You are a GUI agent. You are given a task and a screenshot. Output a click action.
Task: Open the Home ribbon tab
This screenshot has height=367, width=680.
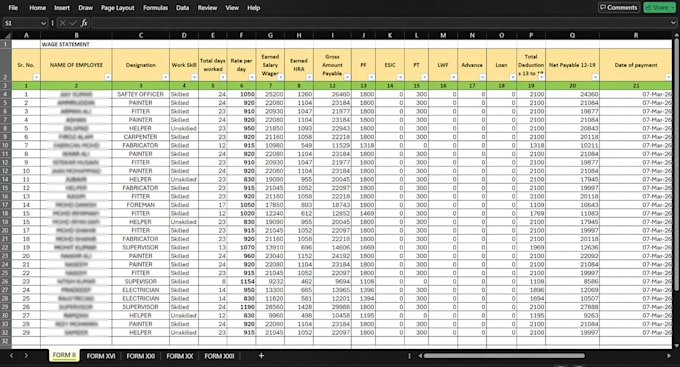[37, 8]
